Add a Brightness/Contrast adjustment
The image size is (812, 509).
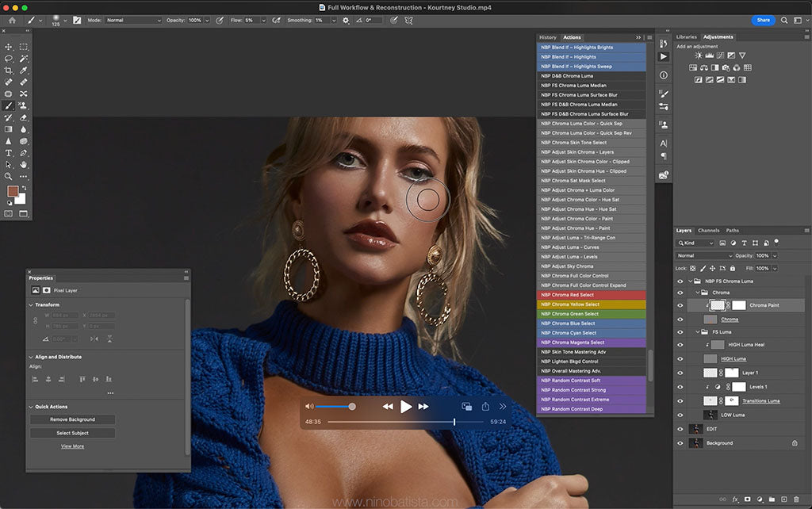coord(699,55)
